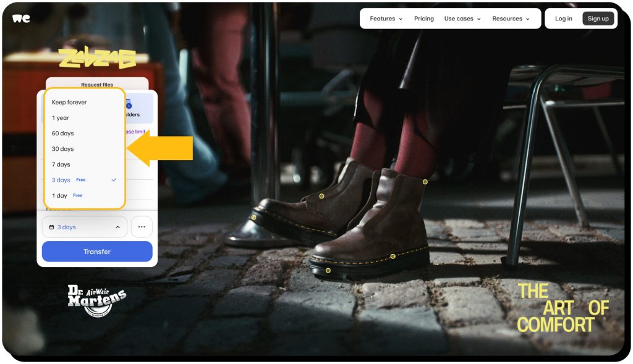This screenshot has width=633, height=364.
Task: Collapse the expiration dropdown with the chevron
Action: pos(117,227)
